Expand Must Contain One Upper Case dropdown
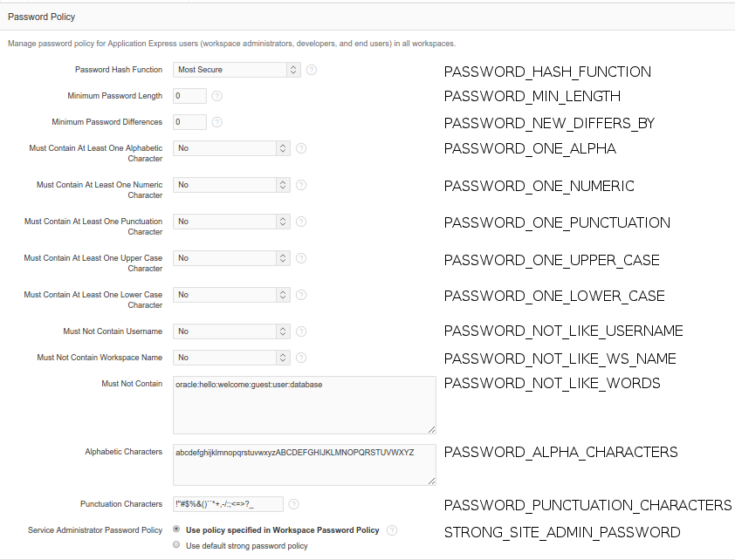 231,258
